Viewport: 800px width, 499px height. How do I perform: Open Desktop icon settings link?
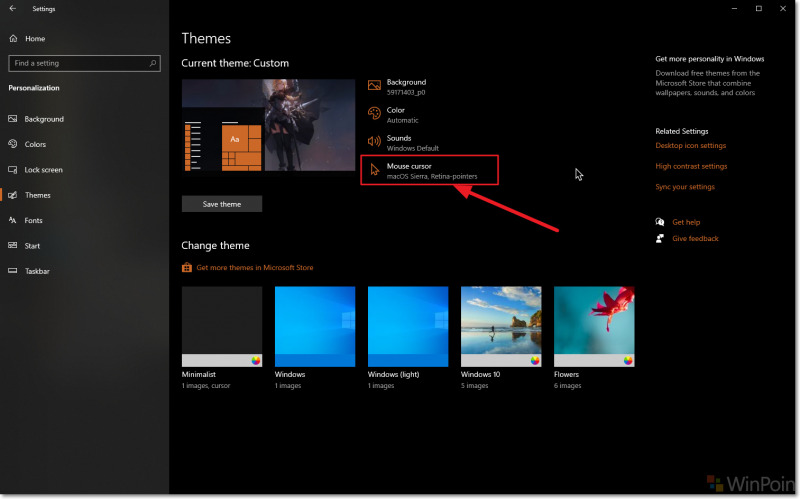coord(690,146)
